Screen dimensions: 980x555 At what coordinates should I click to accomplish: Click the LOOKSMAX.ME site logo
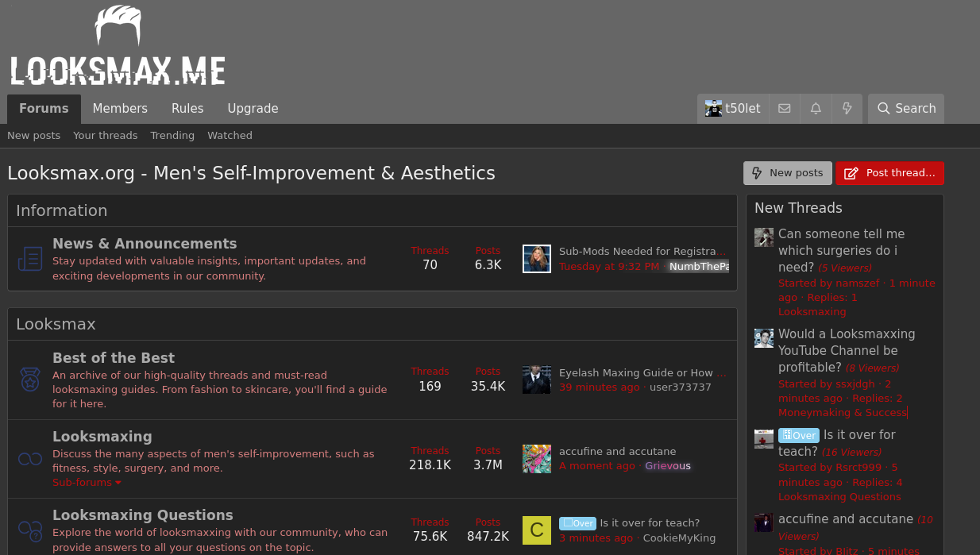(118, 46)
